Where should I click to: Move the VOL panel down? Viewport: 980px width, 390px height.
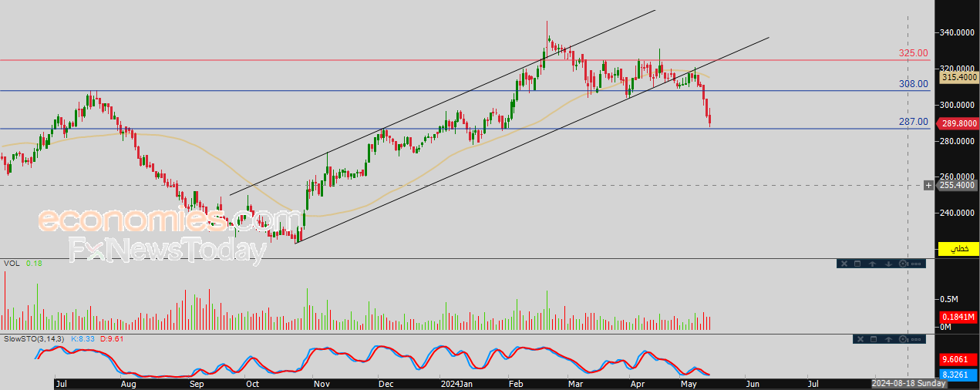pyautogui.click(x=888, y=264)
